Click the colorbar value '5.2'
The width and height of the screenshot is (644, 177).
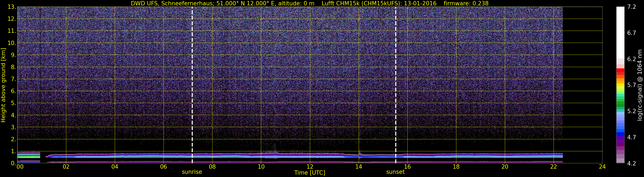click(x=632, y=111)
